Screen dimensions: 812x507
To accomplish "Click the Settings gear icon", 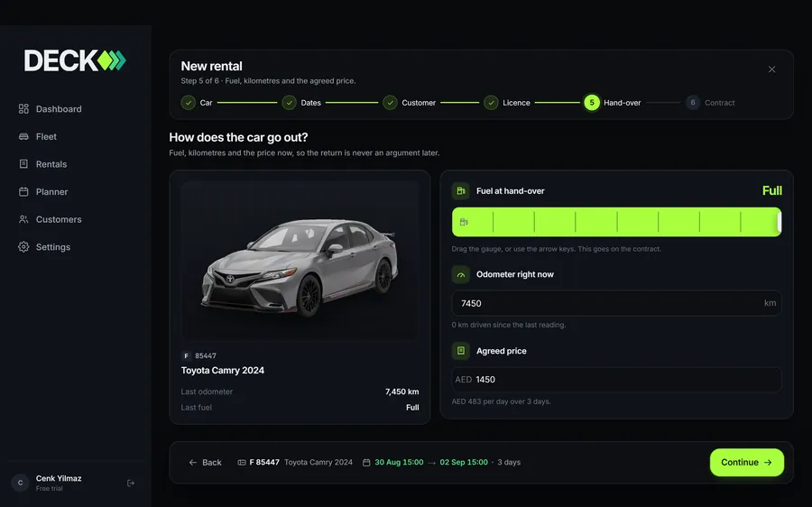I will tap(23, 246).
